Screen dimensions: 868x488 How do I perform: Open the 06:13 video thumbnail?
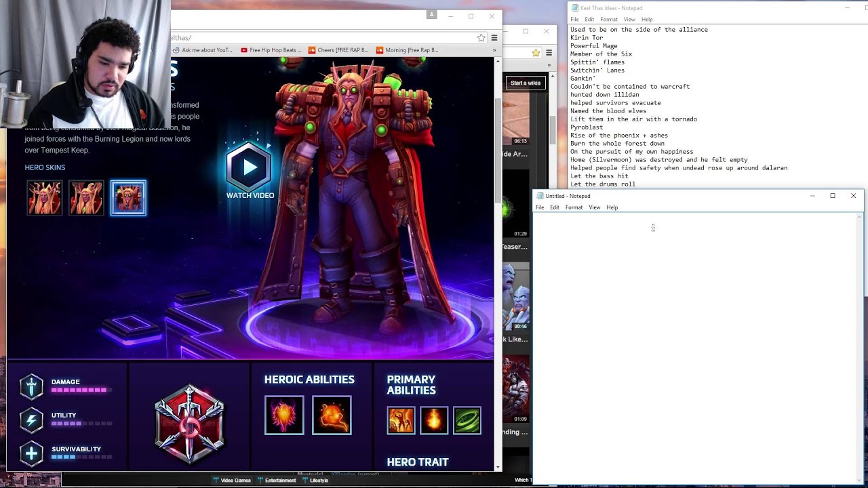[516, 119]
